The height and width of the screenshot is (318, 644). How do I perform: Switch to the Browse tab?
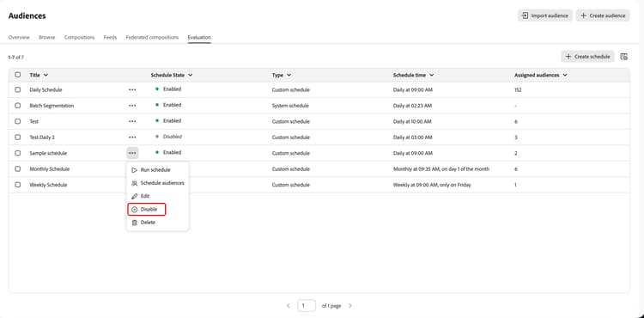point(47,38)
